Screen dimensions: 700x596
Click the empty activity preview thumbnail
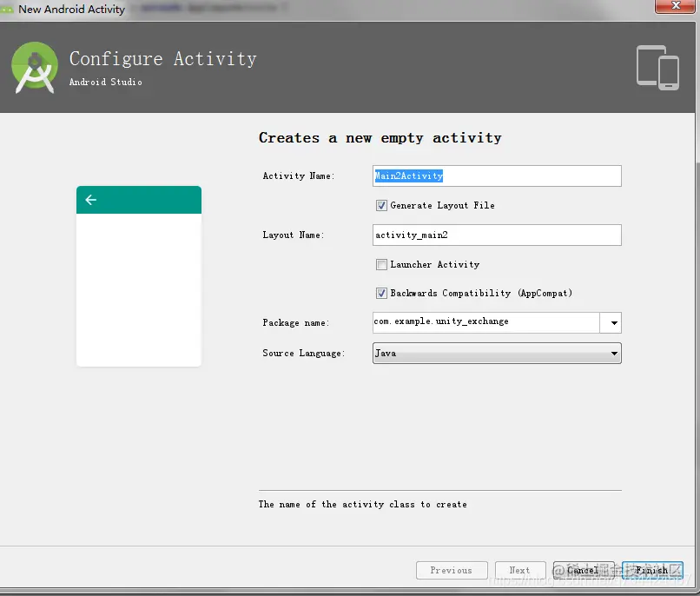click(x=139, y=276)
